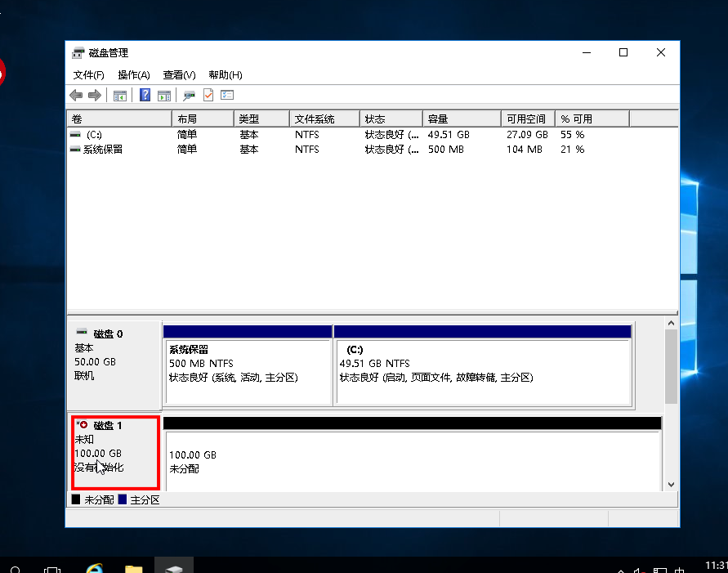Open the 操作(A) menu

133,75
